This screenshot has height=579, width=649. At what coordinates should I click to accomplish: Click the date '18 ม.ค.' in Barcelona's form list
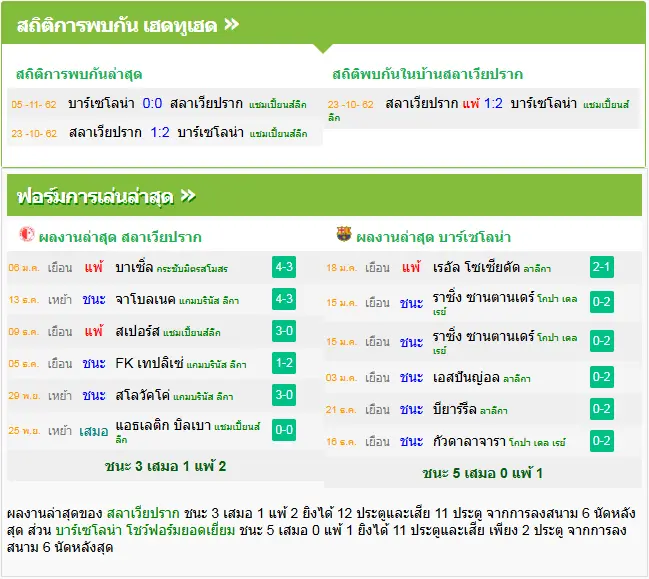[x=341, y=268]
